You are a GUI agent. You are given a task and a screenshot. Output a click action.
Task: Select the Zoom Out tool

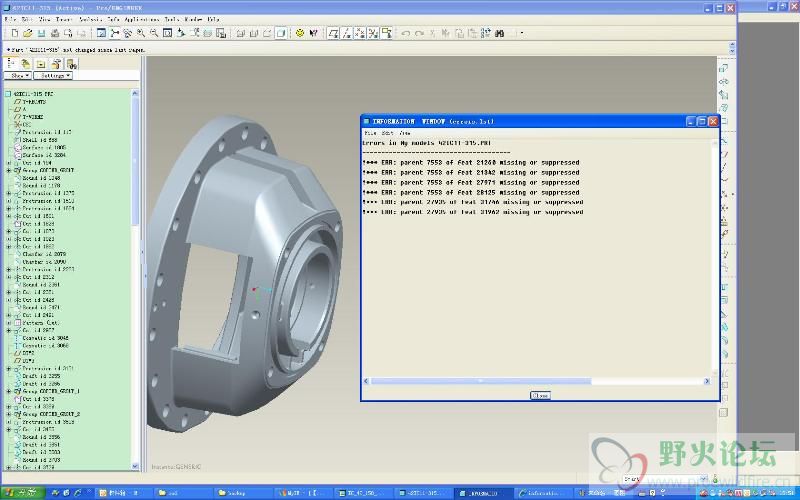[154, 33]
